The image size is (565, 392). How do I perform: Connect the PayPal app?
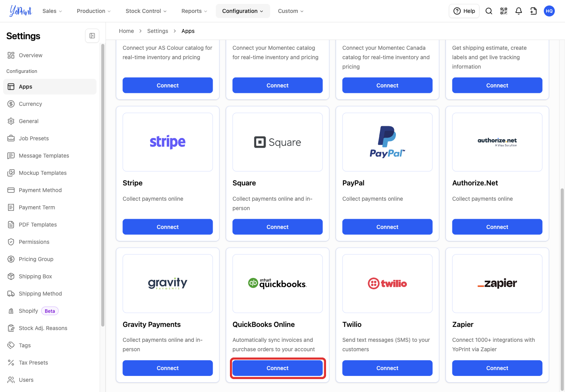click(388, 227)
